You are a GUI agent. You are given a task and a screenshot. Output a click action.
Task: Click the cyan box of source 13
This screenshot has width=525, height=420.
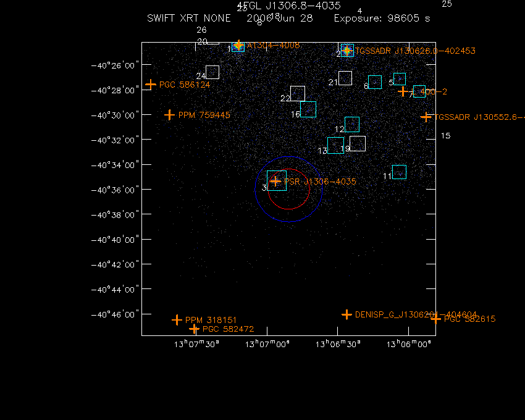[x=335, y=145]
